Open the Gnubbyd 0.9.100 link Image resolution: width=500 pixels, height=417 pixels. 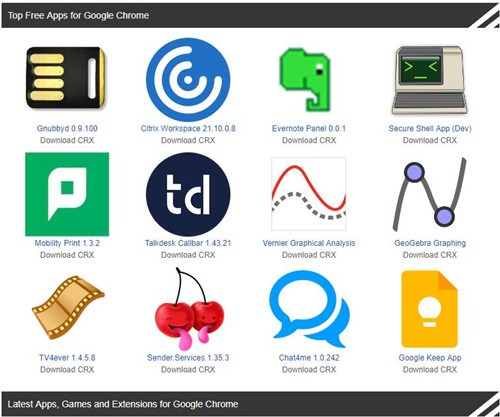67,128
